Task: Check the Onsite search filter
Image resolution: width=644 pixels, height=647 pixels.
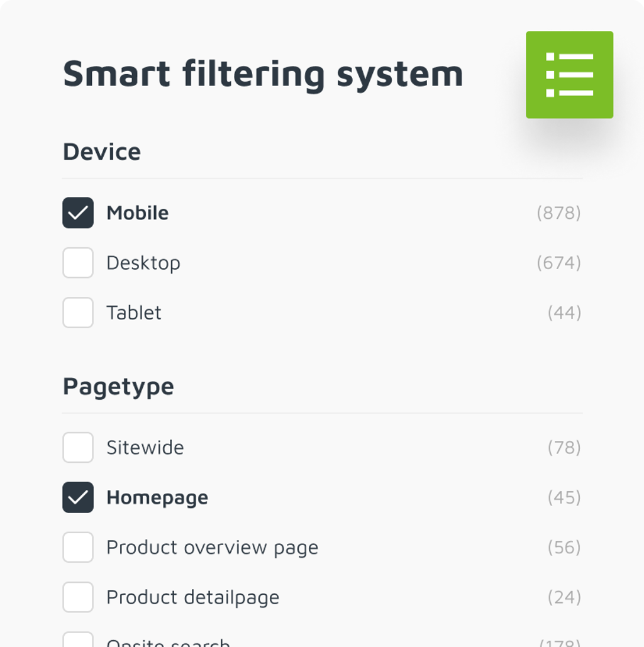Action: [x=77, y=641]
